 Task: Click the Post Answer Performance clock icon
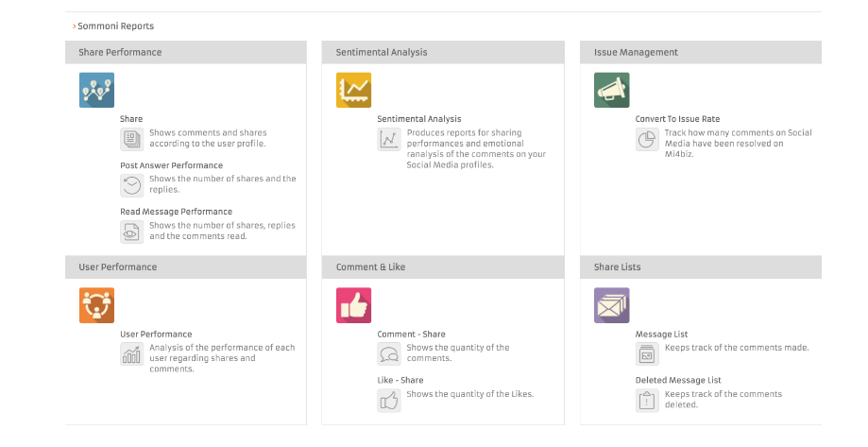(x=132, y=185)
